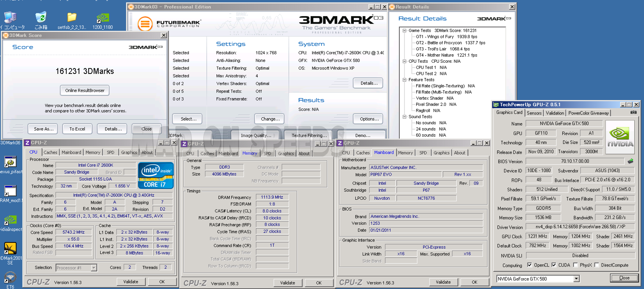This screenshot has height=289, width=644.
Task: Open the 1200_1180 NVIDIA shortcut icon
Action: (103, 18)
